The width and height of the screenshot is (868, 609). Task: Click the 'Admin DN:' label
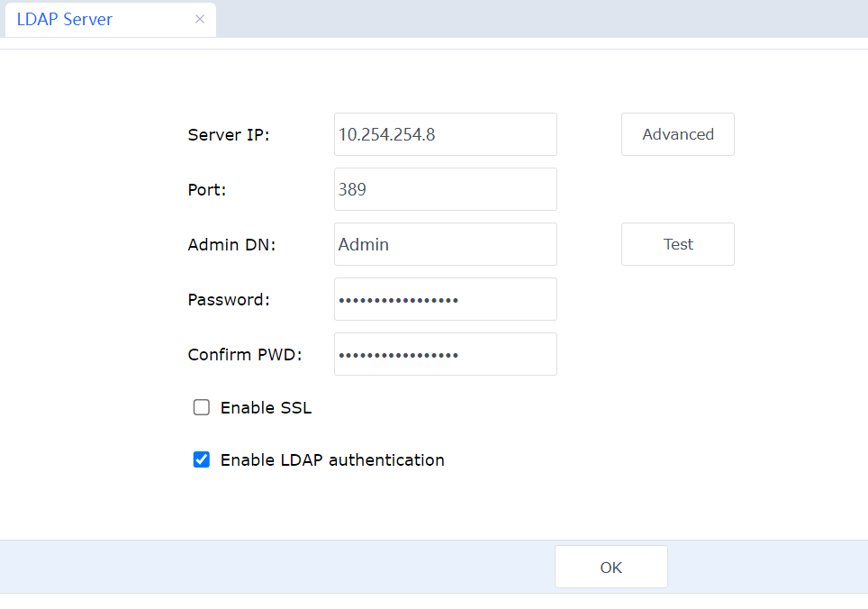tap(231, 245)
